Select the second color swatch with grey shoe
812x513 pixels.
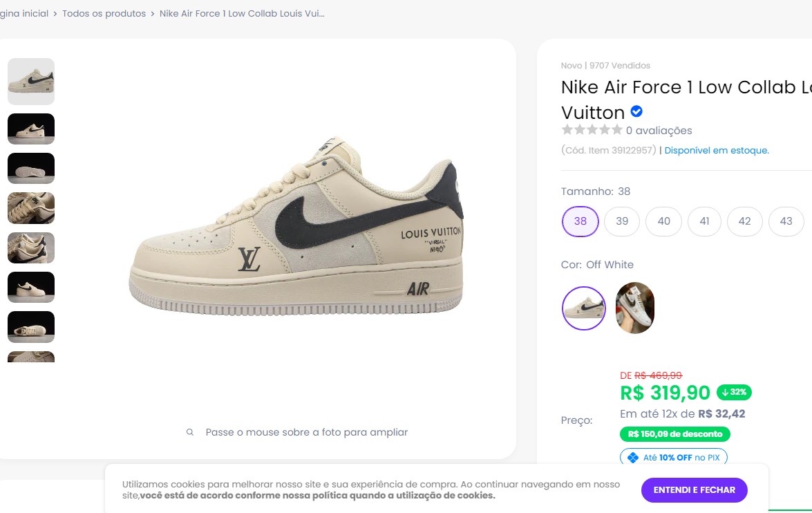[634, 308]
